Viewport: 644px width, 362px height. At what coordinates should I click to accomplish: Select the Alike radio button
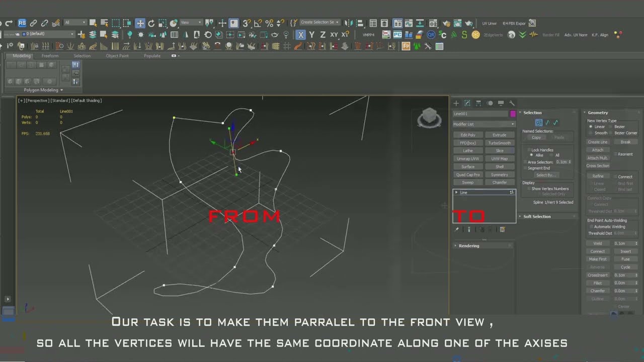click(x=531, y=155)
